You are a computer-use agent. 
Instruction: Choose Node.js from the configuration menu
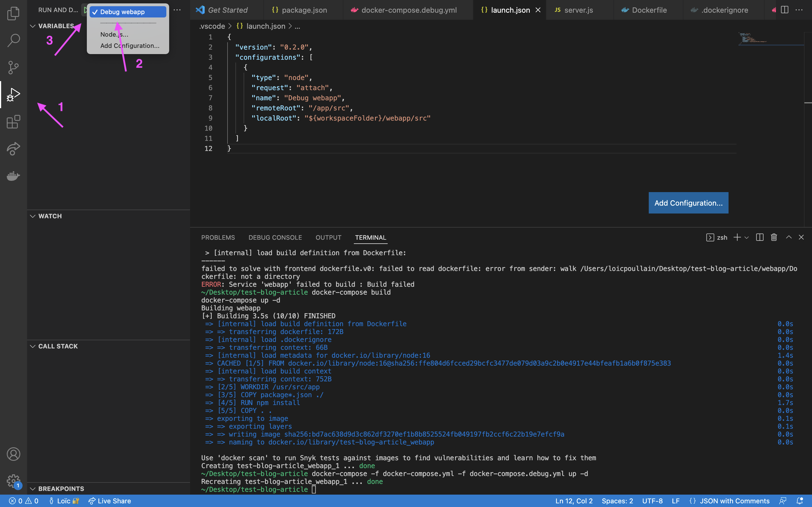(114, 34)
